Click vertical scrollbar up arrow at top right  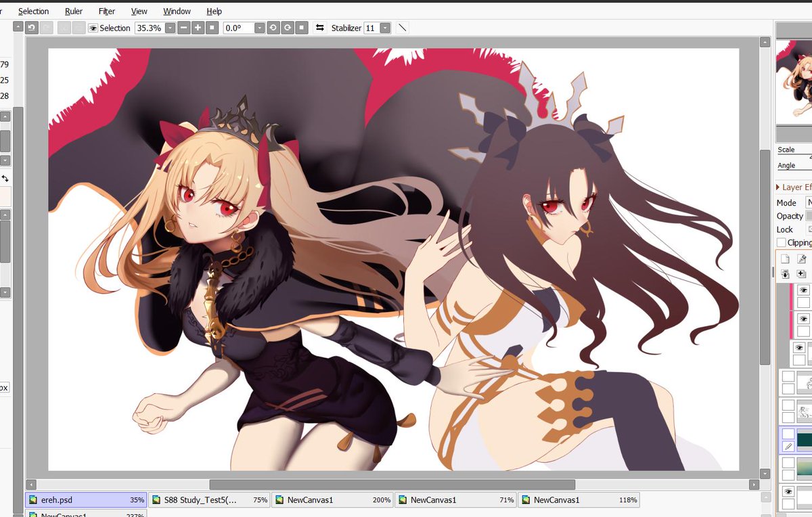[x=765, y=42]
